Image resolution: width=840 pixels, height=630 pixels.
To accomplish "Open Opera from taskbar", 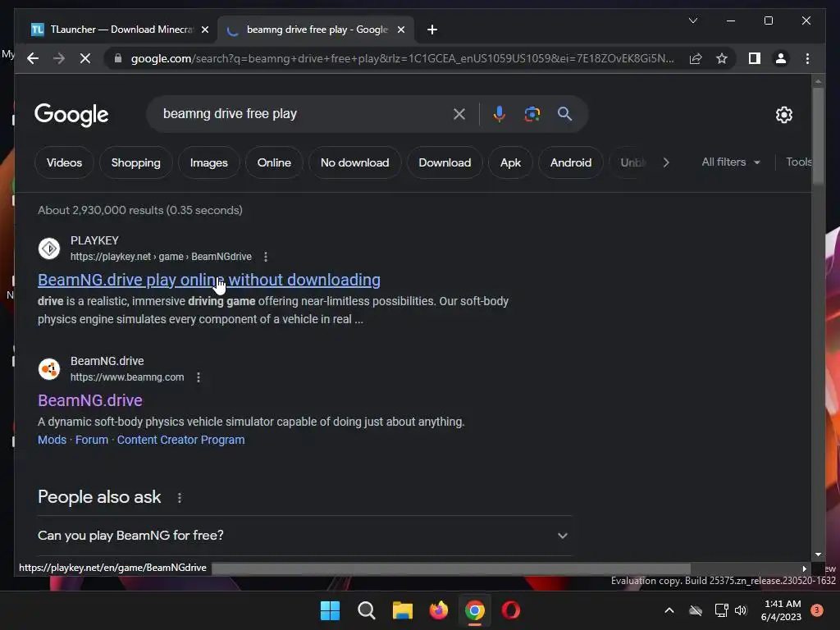I will [x=510, y=610].
